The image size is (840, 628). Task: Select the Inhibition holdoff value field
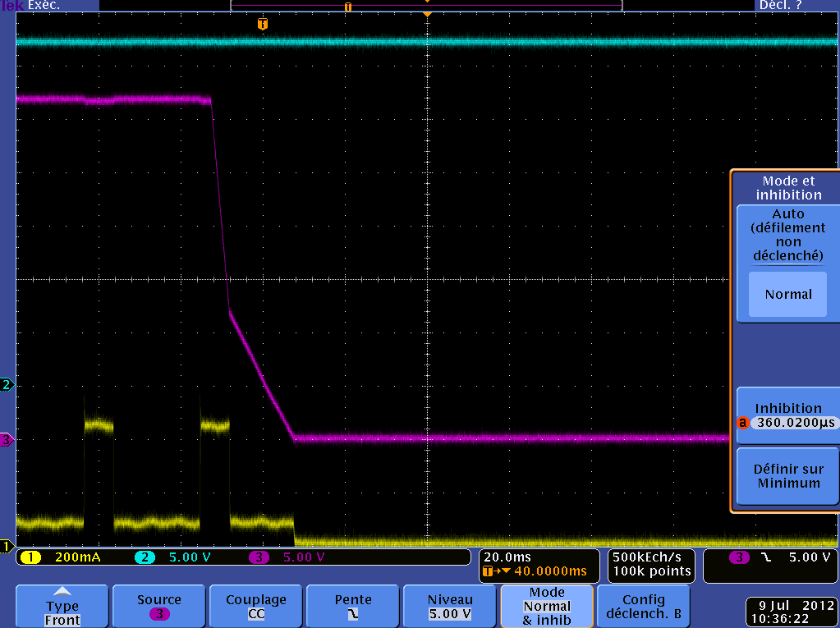click(x=795, y=423)
